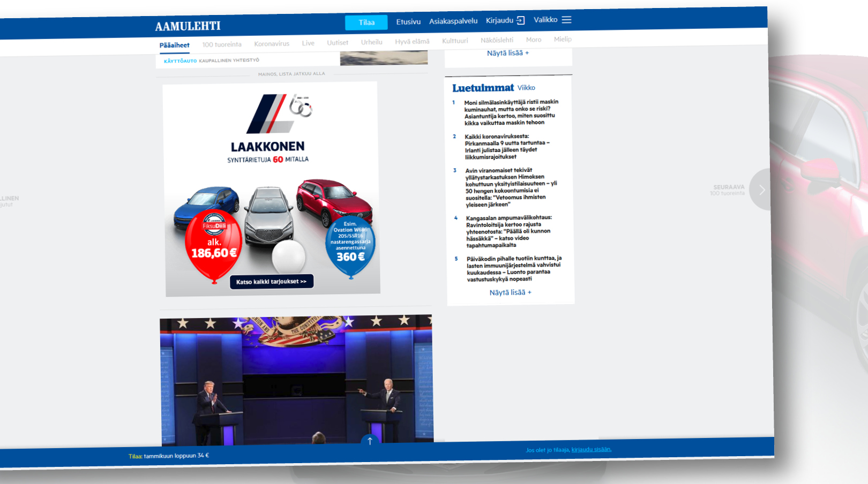This screenshot has height=484, width=868.
Task: Open the Urheilu tab
Action: click(x=371, y=42)
